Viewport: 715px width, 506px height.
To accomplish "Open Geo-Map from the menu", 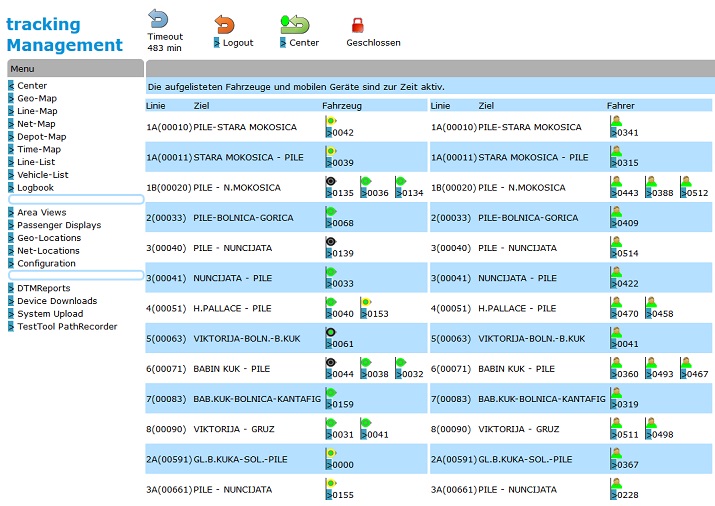I will [x=37, y=98].
